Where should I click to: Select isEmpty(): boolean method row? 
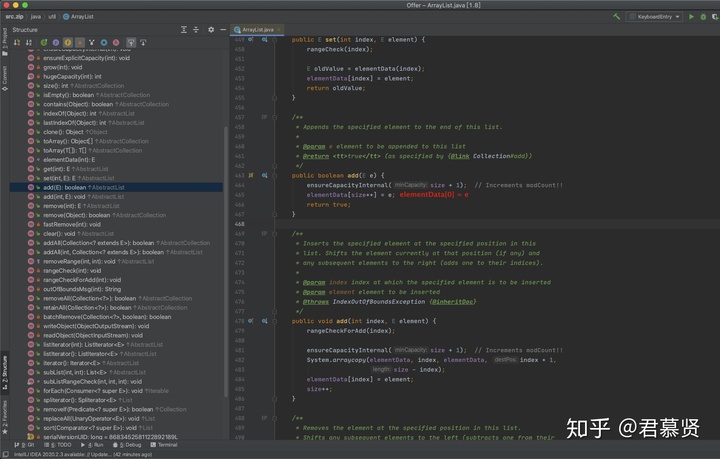(116, 95)
